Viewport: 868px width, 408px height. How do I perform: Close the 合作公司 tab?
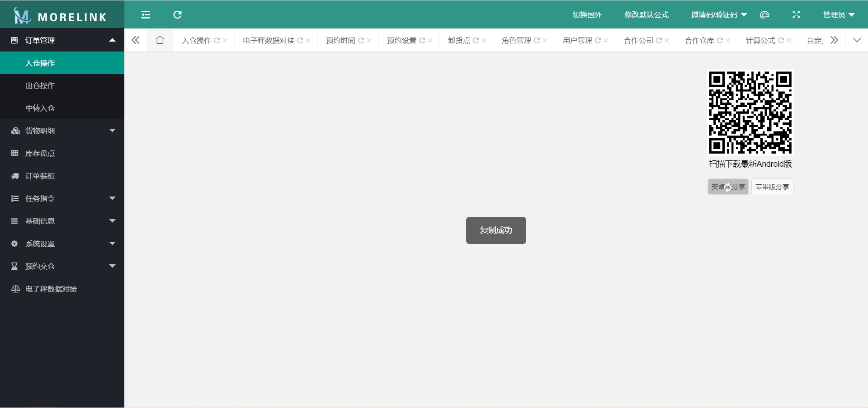pyautogui.click(x=667, y=41)
